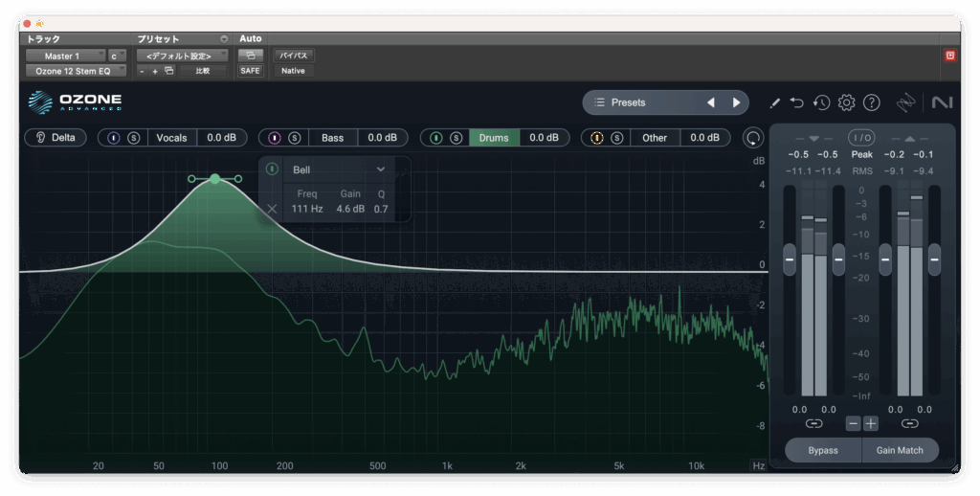Click the pencil edit icon
The height and width of the screenshot is (496, 980).
point(774,102)
